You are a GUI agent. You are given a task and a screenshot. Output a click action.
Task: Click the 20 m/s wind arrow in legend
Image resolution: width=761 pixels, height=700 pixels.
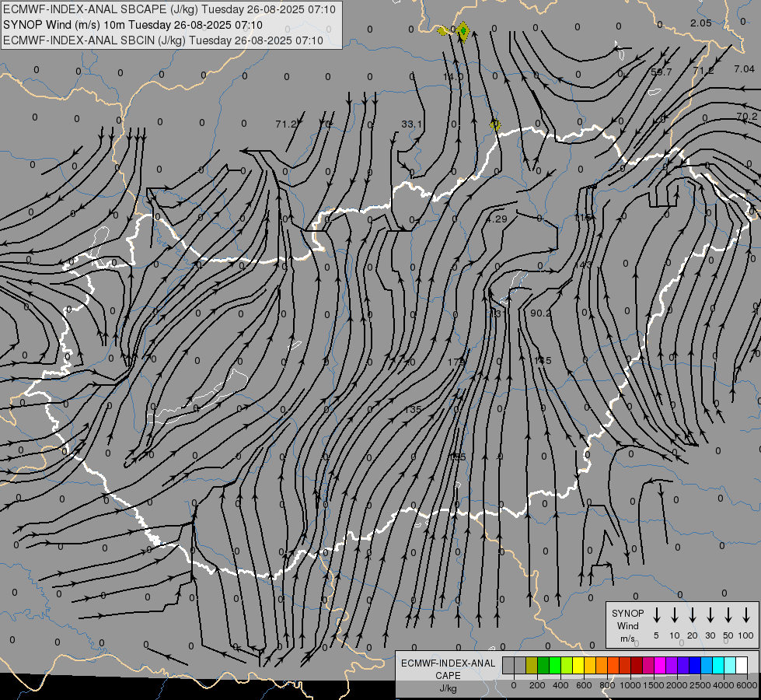[692, 615]
